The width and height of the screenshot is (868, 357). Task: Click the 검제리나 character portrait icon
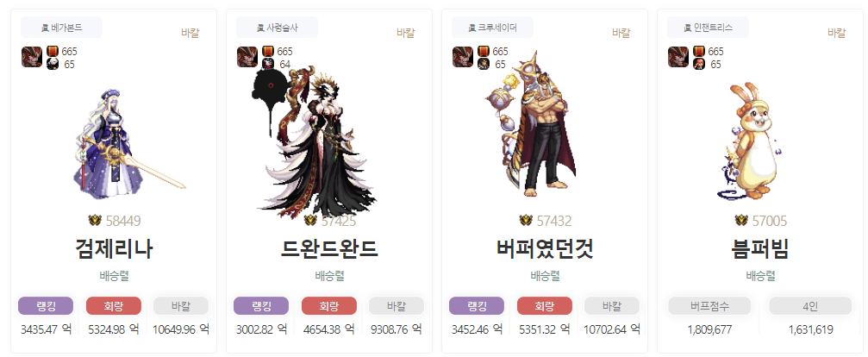pos(32,57)
